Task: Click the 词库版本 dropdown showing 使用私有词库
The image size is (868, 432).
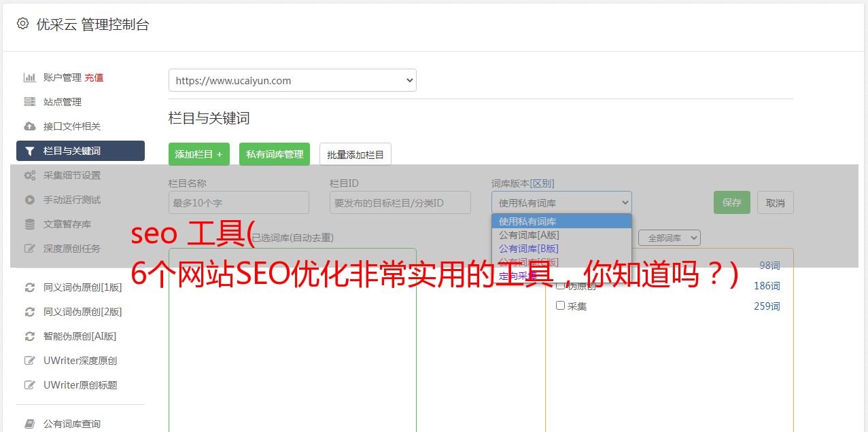Action: tap(561, 202)
